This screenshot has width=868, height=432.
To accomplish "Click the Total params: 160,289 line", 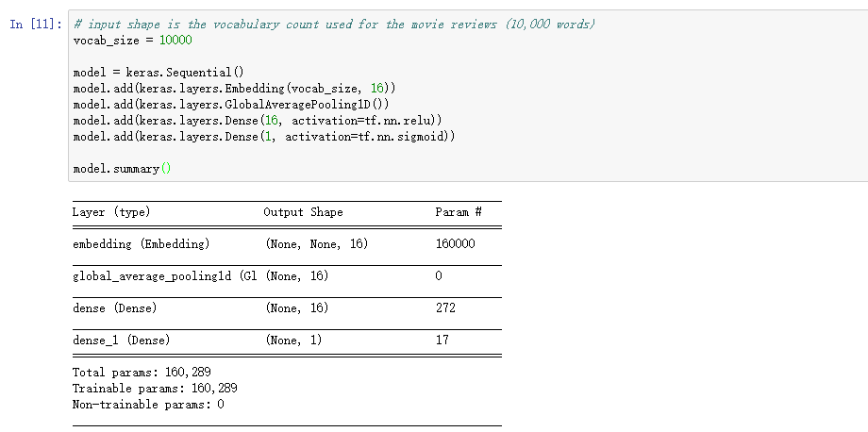I will tap(142, 373).
